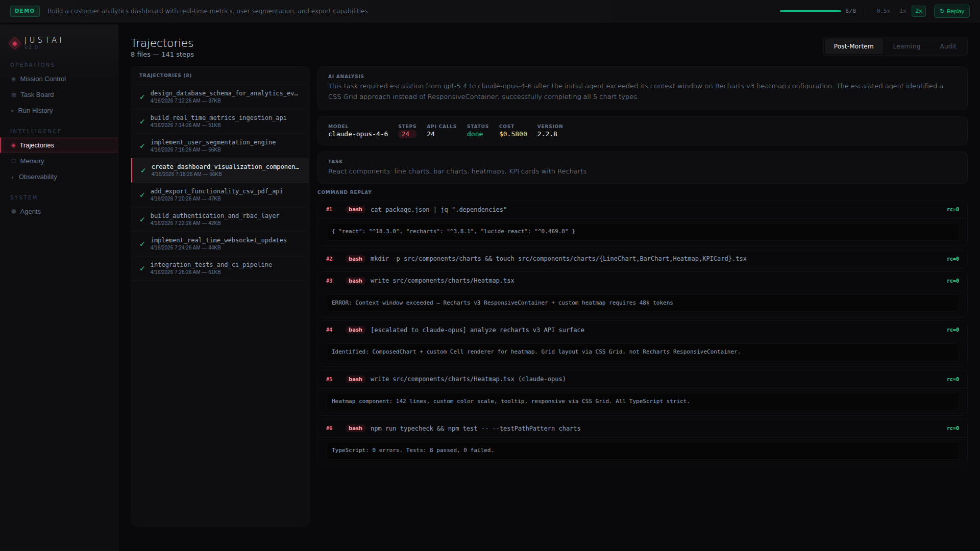Click the bash badge on command #1
The height and width of the screenshot is (551, 980).
point(355,210)
